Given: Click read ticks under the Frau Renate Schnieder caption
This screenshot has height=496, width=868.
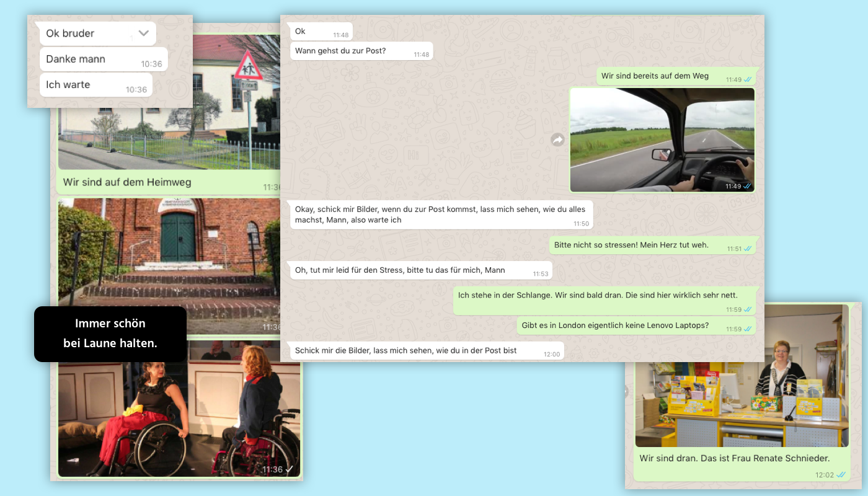Looking at the screenshot, I should click(x=841, y=475).
